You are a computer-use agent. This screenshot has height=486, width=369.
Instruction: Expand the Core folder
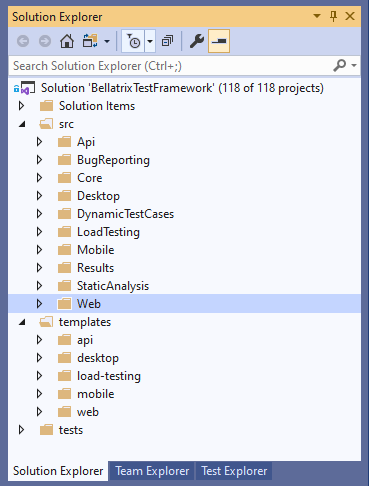[x=39, y=178]
